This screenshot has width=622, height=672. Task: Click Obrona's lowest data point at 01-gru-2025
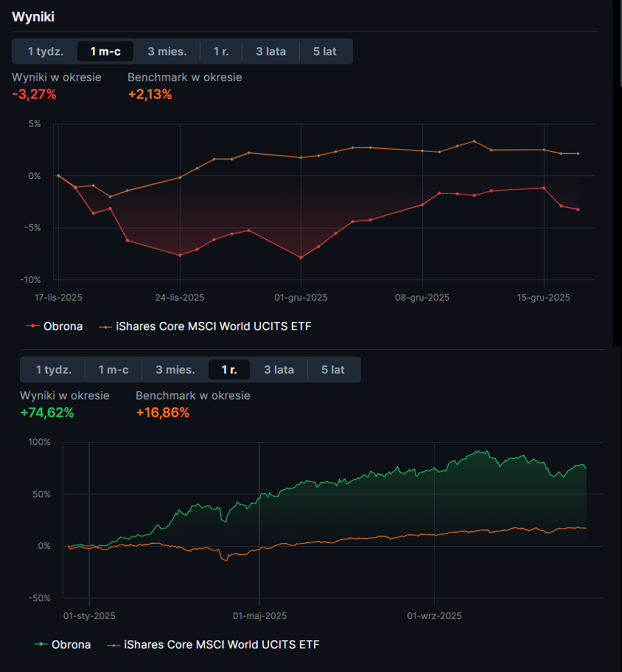pyautogui.click(x=301, y=258)
